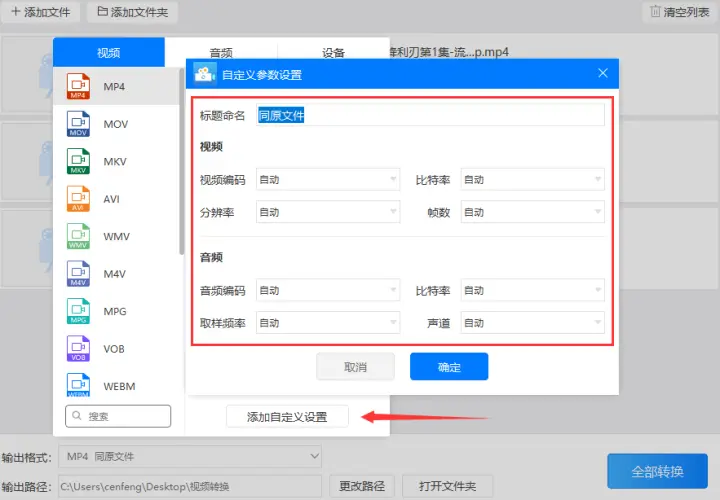
Task: Select the AVI format icon
Action: (x=78, y=199)
